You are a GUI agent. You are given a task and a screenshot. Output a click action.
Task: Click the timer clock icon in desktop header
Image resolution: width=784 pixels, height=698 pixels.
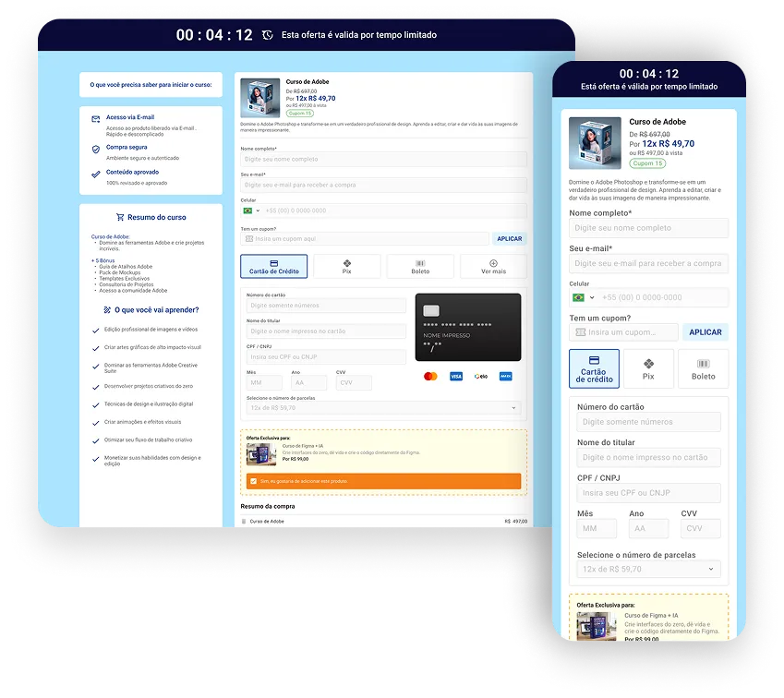pos(268,35)
